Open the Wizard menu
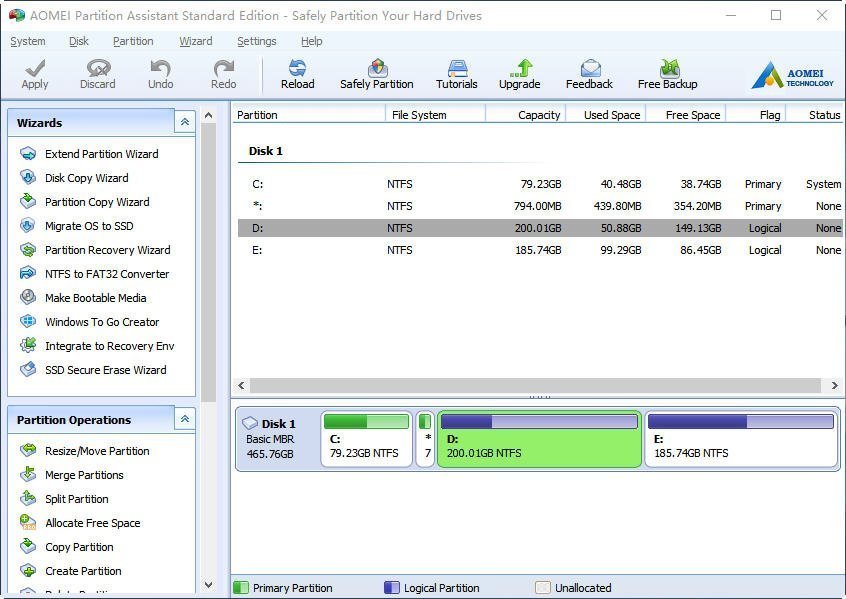 coord(195,41)
